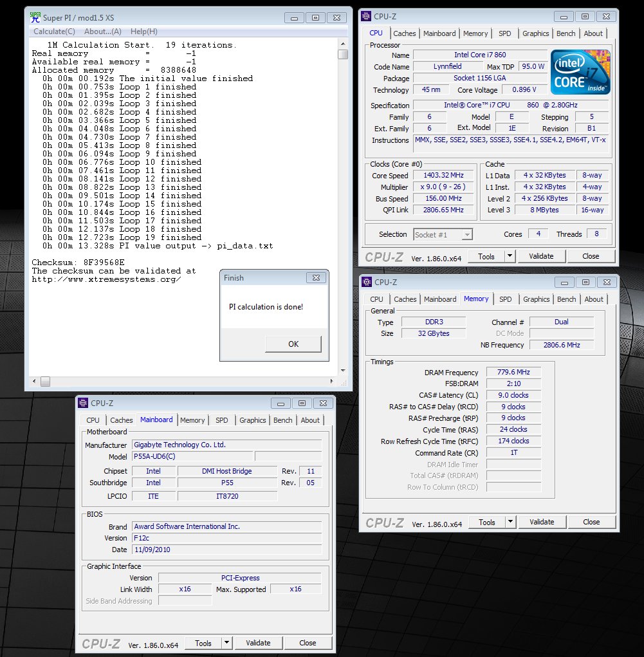Click Super PI horizontal scrollbar left arrow
The image size is (644, 657).
coord(34,382)
